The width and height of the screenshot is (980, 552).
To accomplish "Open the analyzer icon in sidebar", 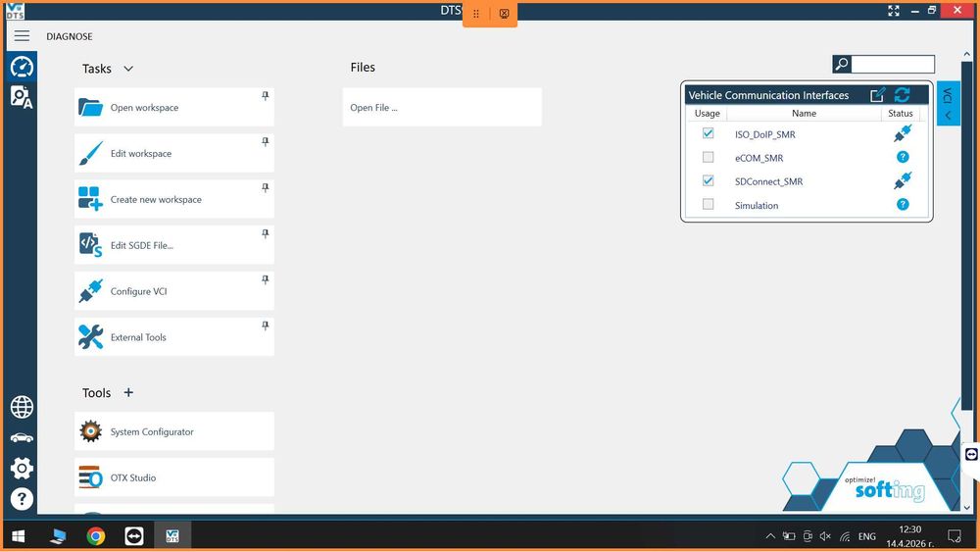I will coord(22,97).
